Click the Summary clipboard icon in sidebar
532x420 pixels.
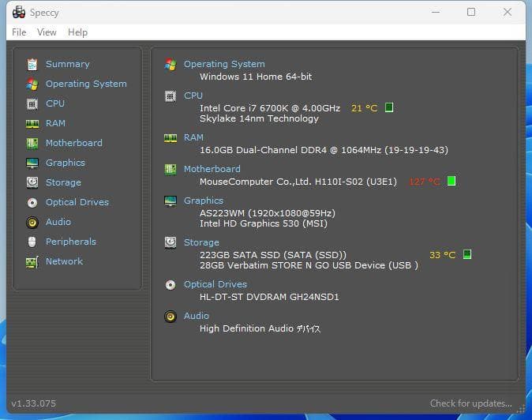tap(32, 64)
